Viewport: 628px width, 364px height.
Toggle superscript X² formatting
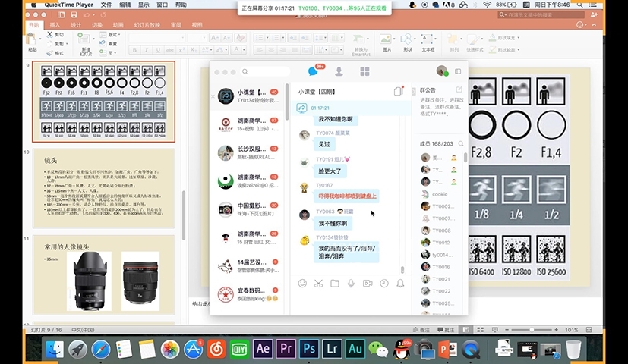[x=181, y=50]
